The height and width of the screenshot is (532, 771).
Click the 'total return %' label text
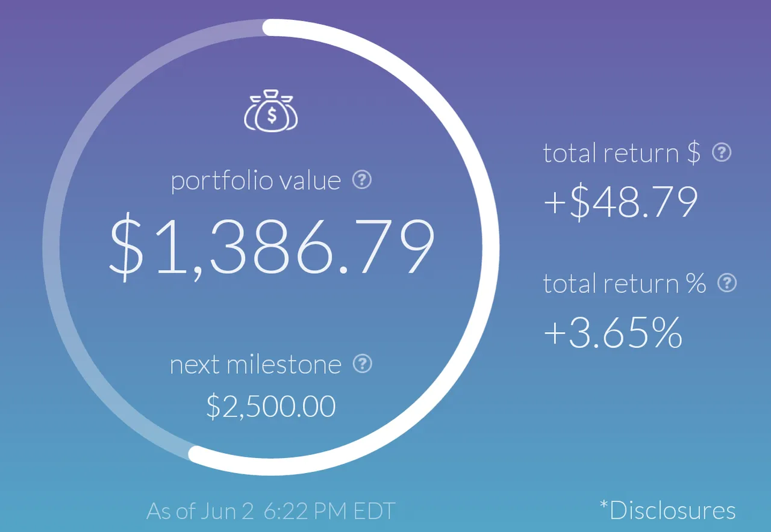coord(624,283)
